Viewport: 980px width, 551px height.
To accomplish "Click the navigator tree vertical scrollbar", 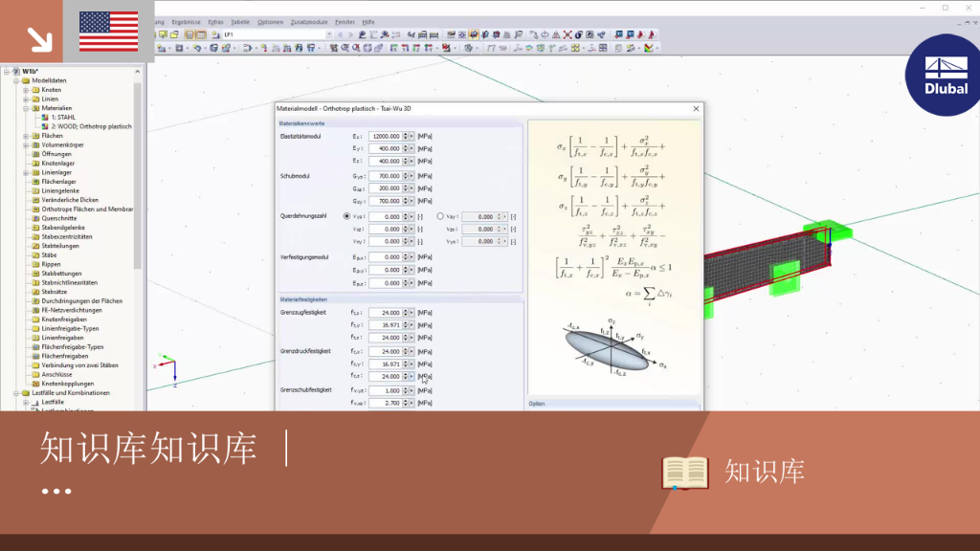I will 138,168.
